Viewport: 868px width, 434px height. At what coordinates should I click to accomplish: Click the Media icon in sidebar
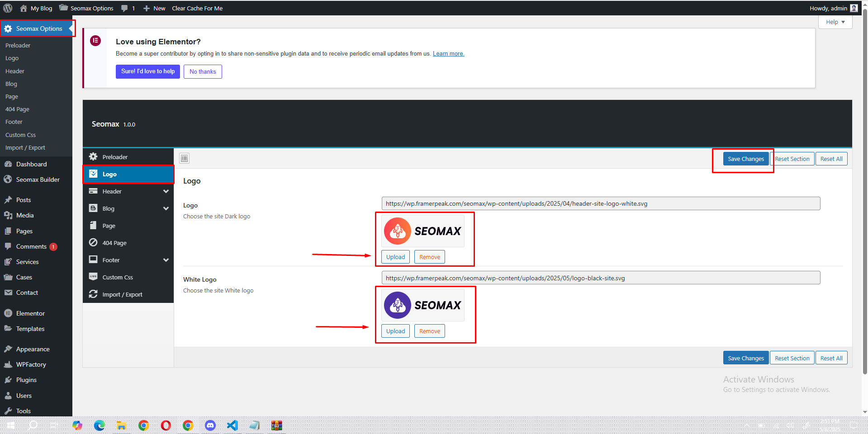8,215
